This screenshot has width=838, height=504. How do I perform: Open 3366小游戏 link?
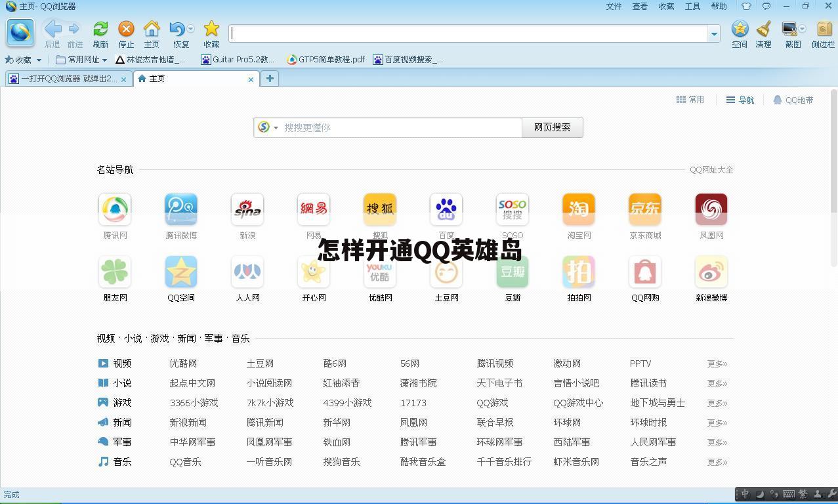coord(194,403)
